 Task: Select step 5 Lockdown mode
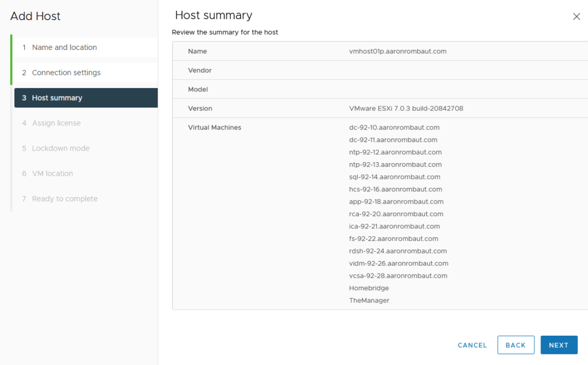pos(60,148)
